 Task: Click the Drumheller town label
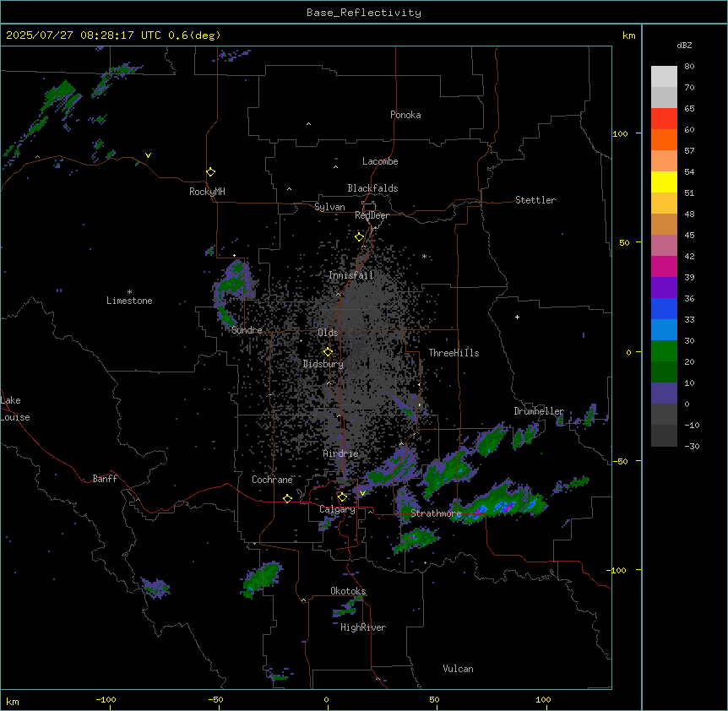tap(539, 411)
